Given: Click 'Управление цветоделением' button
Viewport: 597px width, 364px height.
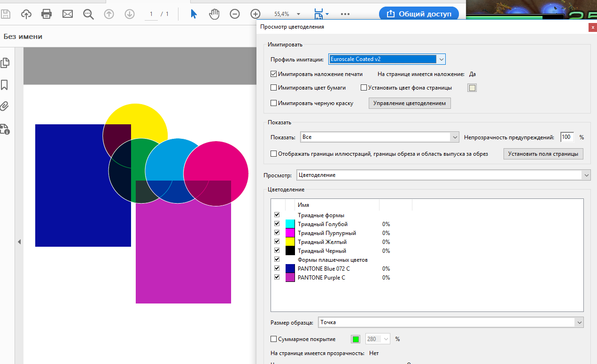Looking at the screenshot, I should 409,103.
